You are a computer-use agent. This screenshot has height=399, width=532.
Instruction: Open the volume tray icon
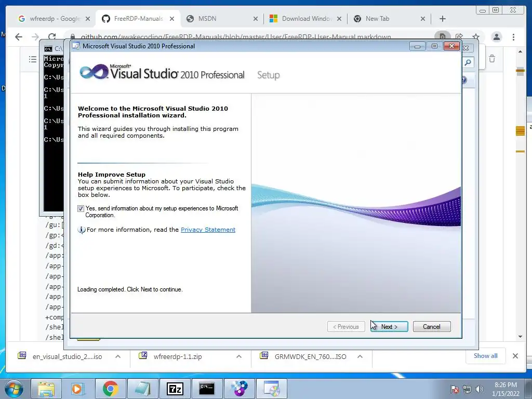coord(480,389)
